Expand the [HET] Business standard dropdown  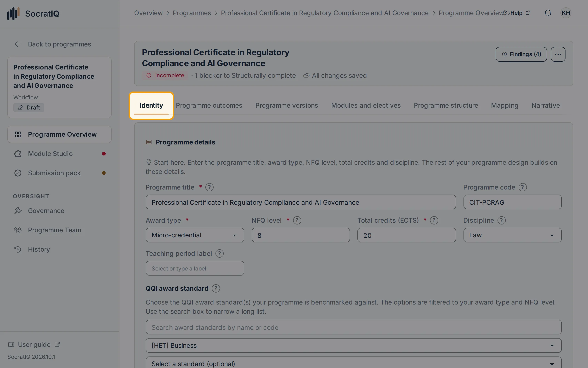pyautogui.click(x=353, y=345)
